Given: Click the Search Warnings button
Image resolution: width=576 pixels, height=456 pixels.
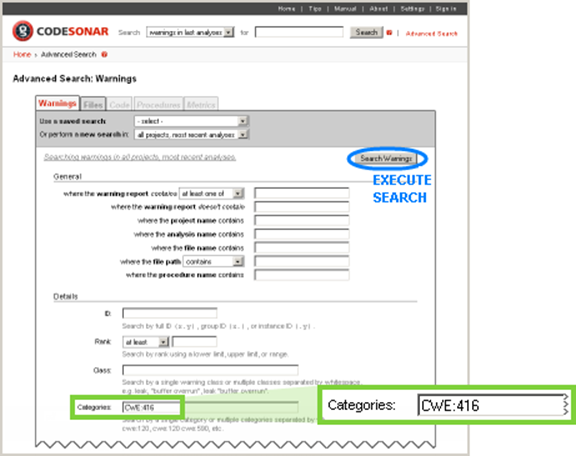Looking at the screenshot, I should [386, 158].
